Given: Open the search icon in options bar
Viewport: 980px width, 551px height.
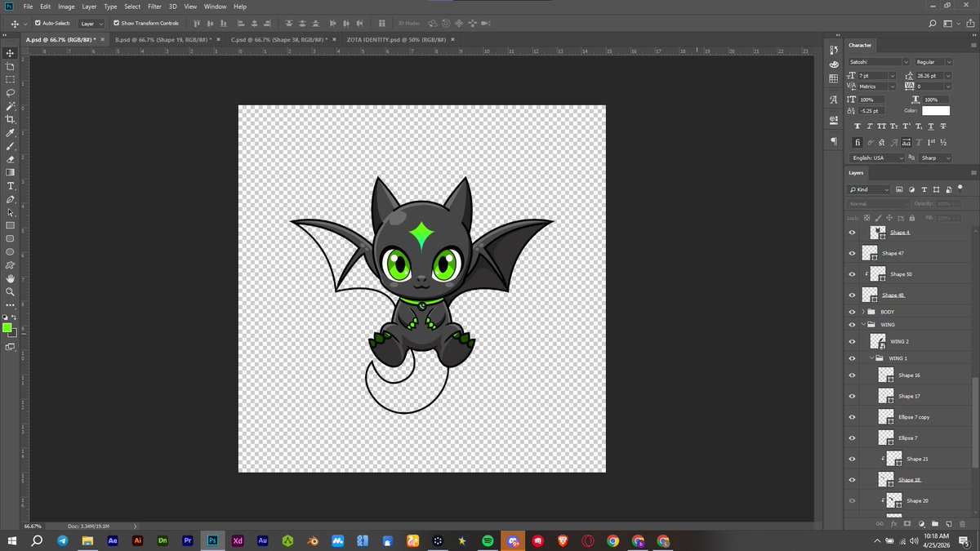Looking at the screenshot, I should 933,23.
